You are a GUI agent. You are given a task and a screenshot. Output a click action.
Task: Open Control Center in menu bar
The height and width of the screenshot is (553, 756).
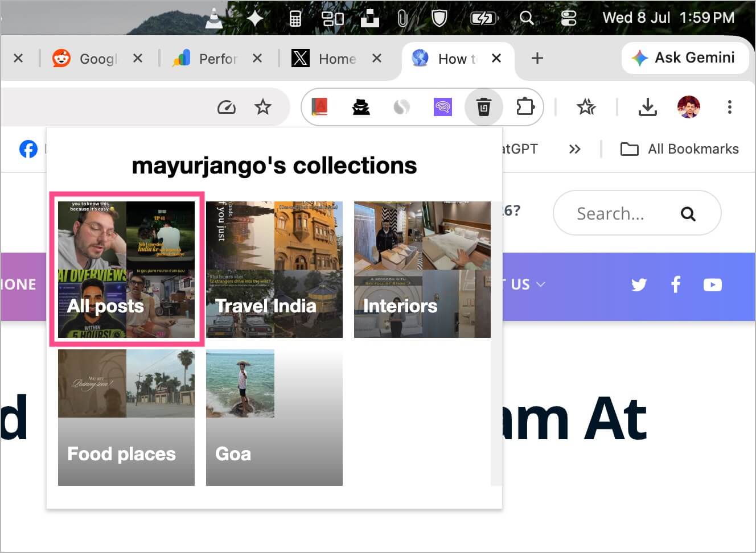tap(568, 19)
